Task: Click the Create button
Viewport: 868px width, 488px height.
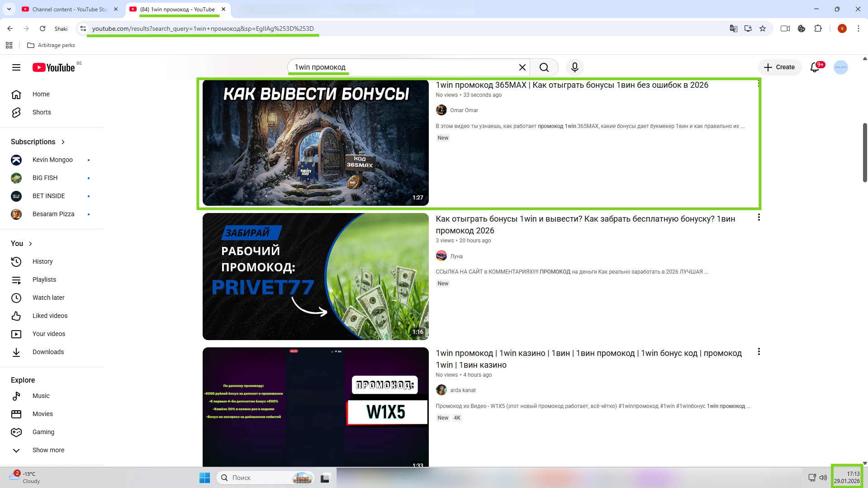Action: (779, 67)
